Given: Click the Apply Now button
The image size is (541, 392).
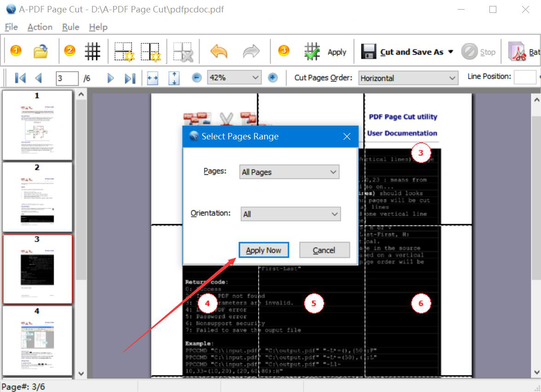Looking at the screenshot, I should 263,250.
